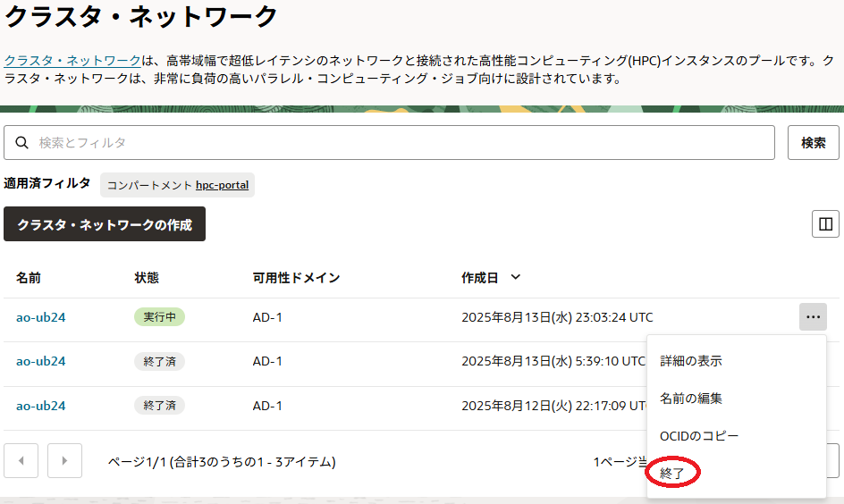Click the 状態 column header
844x504 pixels.
tap(147, 278)
